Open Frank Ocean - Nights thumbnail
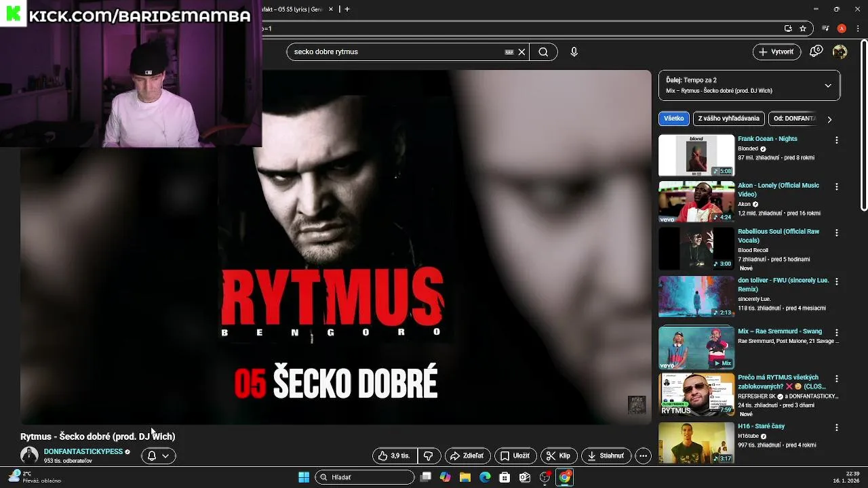Viewport: 868px width, 488px height. 696,155
